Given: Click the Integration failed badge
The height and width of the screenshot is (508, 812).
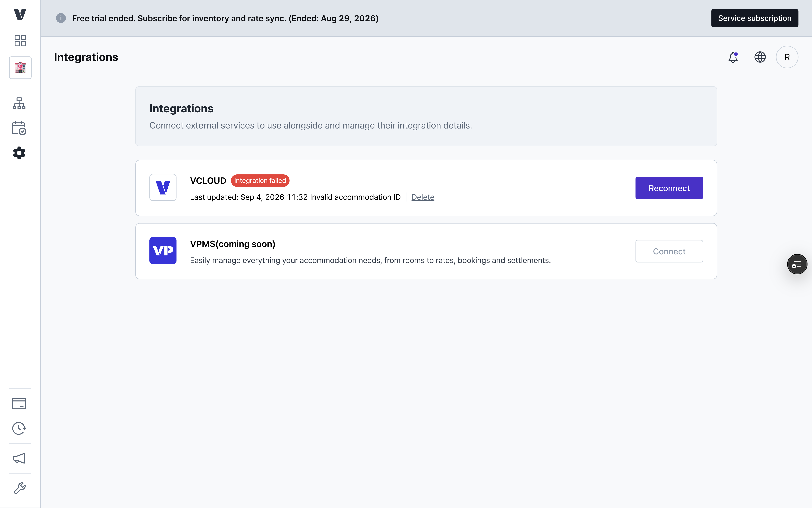Looking at the screenshot, I should coord(260,181).
